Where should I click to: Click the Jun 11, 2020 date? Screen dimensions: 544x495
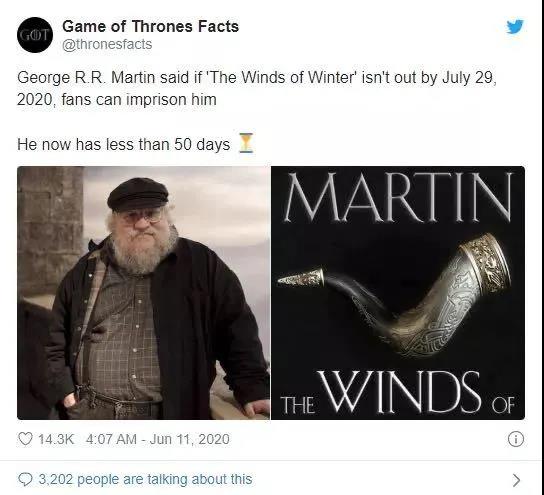(x=189, y=439)
